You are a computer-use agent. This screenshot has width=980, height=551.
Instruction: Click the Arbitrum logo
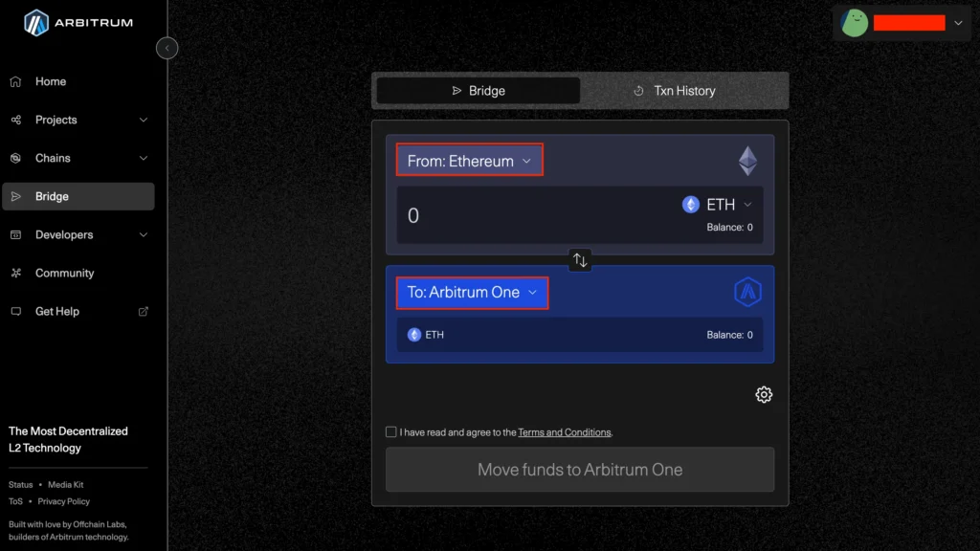(78, 23)
